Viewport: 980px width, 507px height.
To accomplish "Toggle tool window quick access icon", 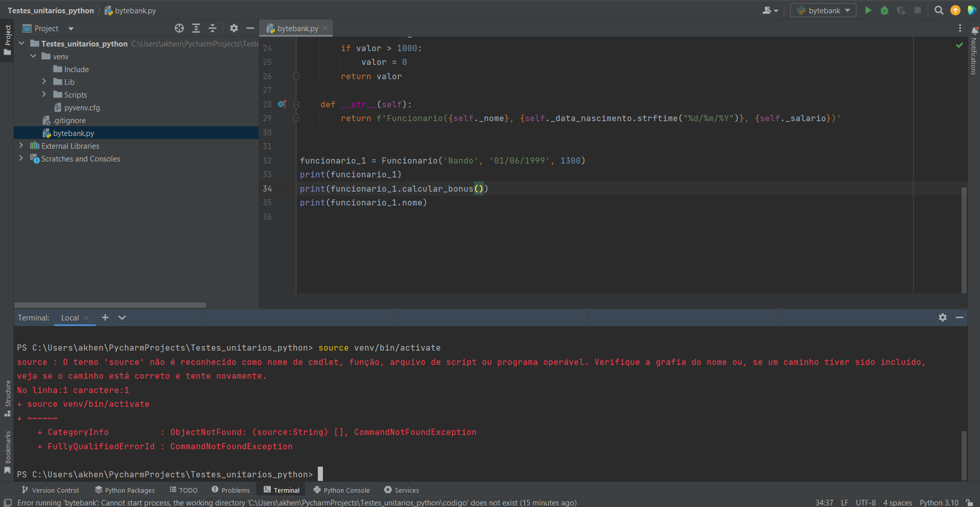I will click(8, 502).
